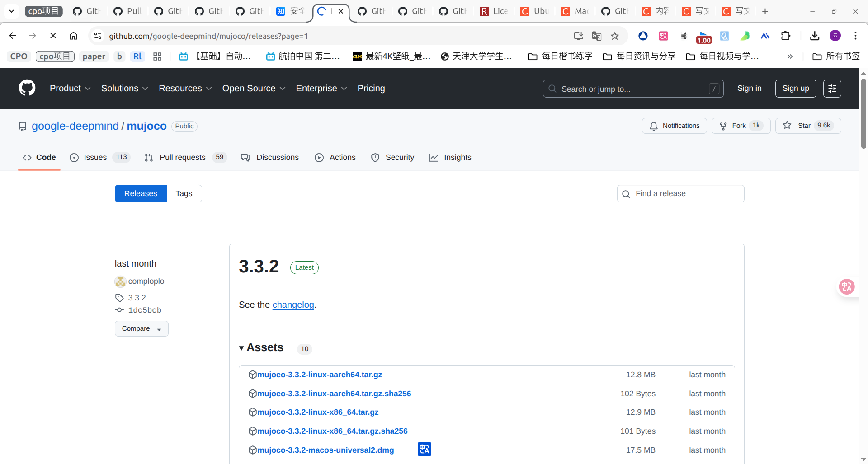The height and width of the screenshot is (464, 868).
Task: Star the mujoco repository
Action: click(808, 126)
